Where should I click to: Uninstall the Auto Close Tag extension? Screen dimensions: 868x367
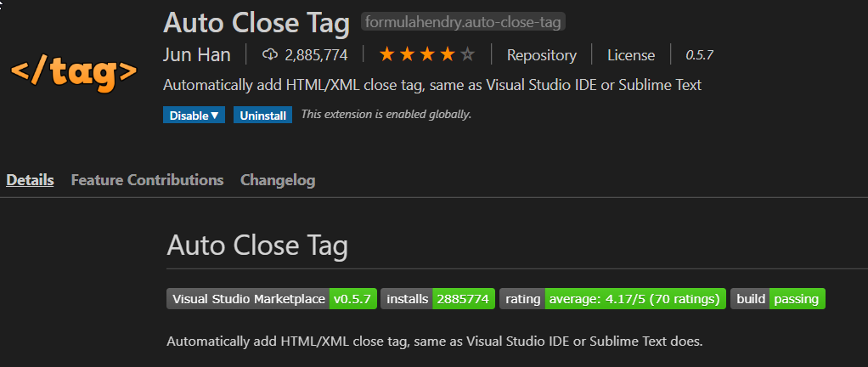point(263,116)
